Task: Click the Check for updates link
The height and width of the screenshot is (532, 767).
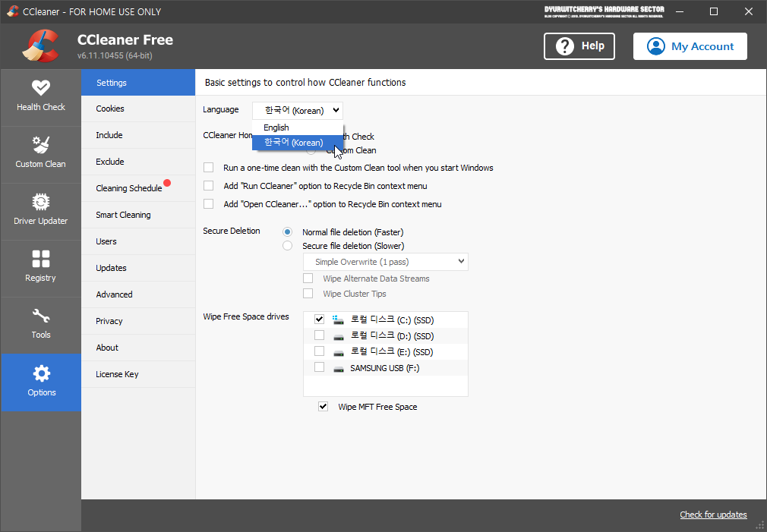Action: (713, 515)
